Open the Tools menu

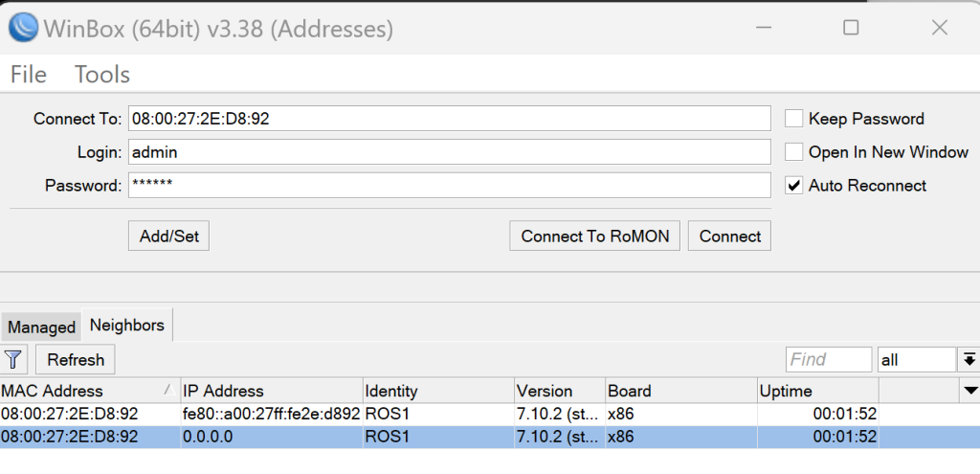[x=102, y=74]
